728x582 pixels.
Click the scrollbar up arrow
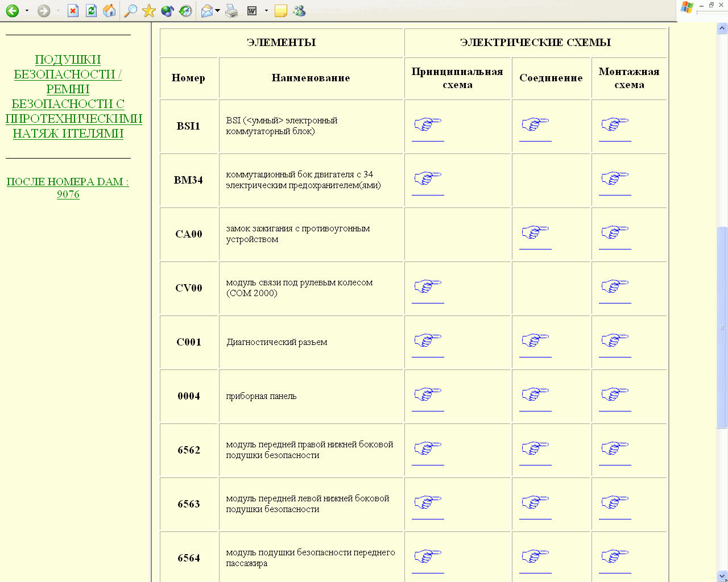pyautogui.click(x=722, y=28)
